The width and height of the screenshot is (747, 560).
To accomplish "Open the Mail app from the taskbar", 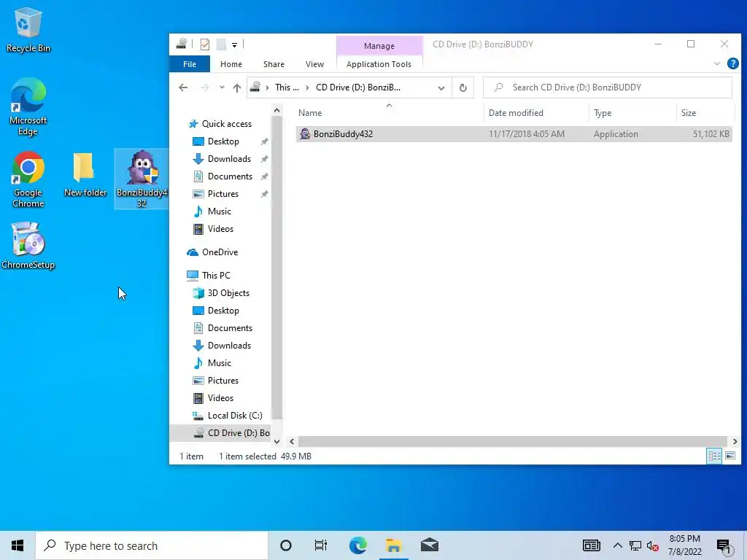I will point(429,545).
